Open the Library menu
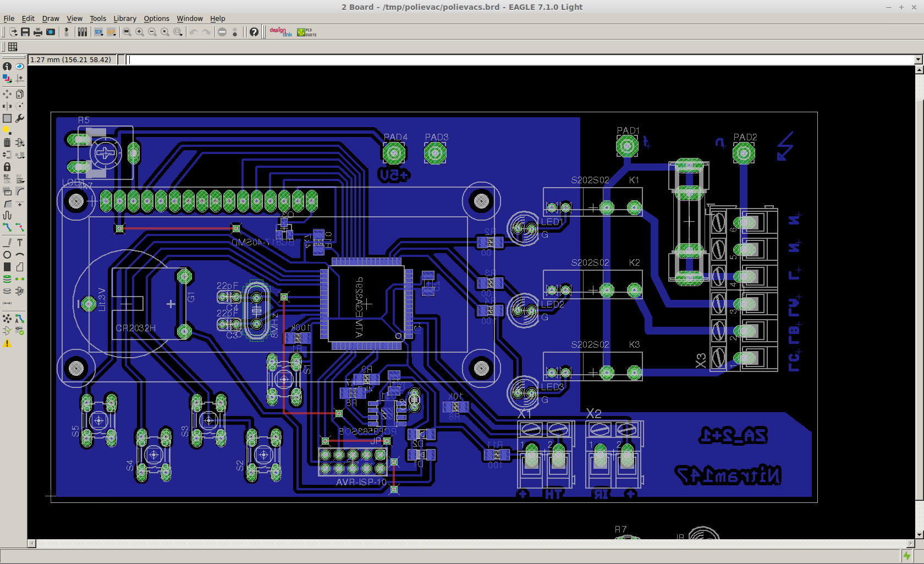 point(125,18)
